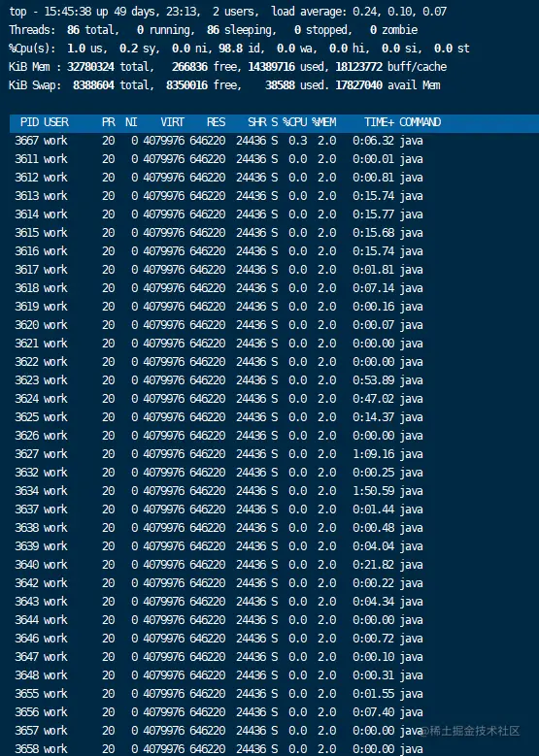Image resolution: width=539 pixels, height=756 pixels.
Task: Click the TIME+ value 0:00.81
Action: pyautogui.click(x=374, y=178)
